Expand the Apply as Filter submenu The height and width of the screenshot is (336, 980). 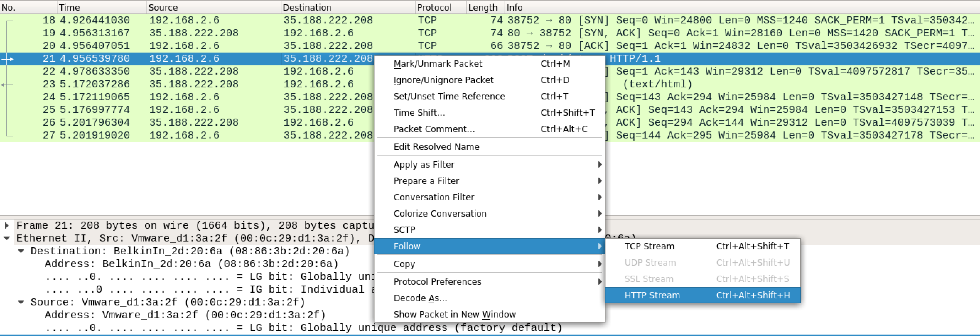(x=424, y=164)
